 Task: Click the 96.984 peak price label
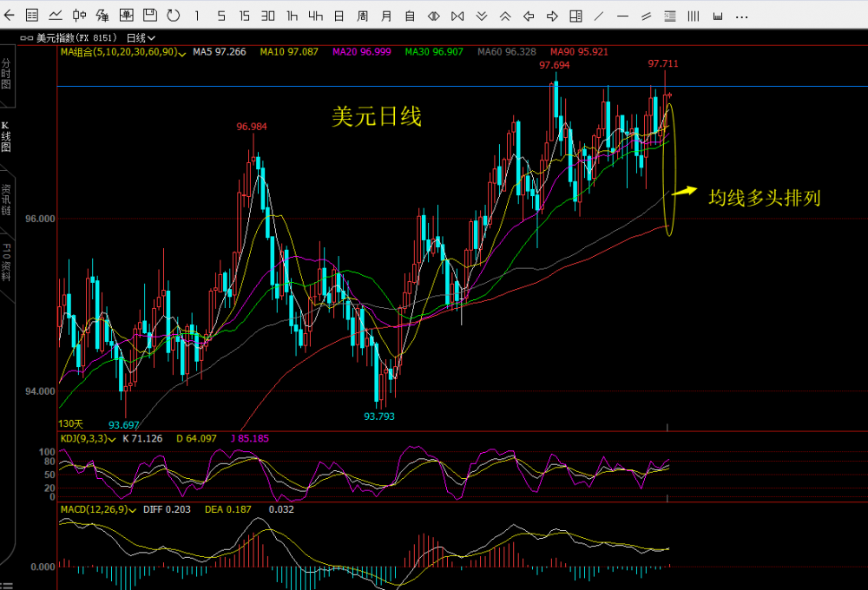point(252,127)
